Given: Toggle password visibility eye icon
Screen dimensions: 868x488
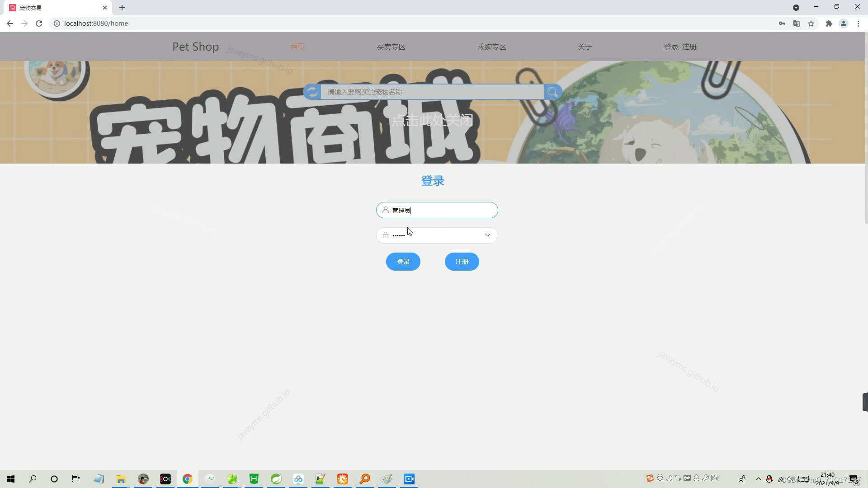Looking at the screenshot, I should pyautogui.click(x=487, y=235).
